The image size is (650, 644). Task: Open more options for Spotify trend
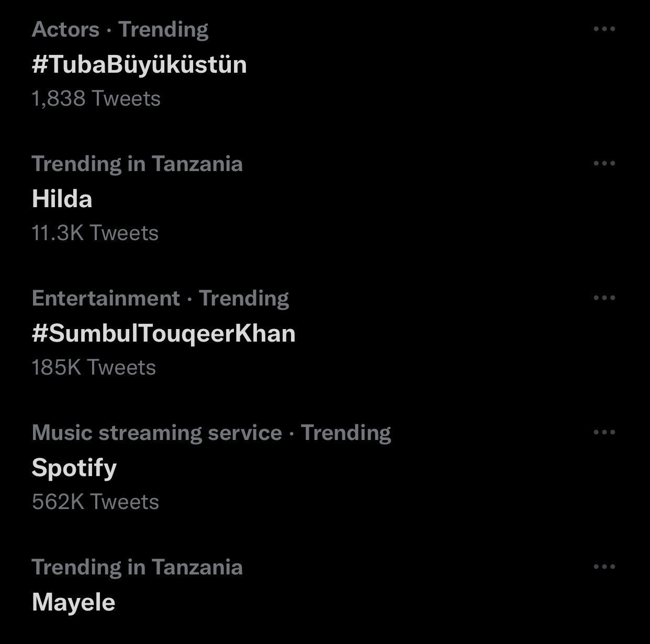604,433
